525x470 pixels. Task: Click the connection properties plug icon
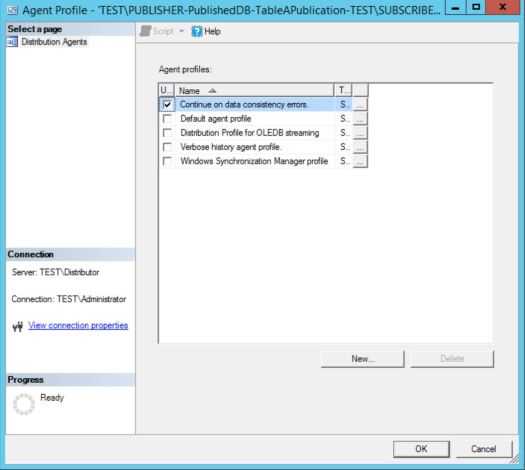point(18,326)
